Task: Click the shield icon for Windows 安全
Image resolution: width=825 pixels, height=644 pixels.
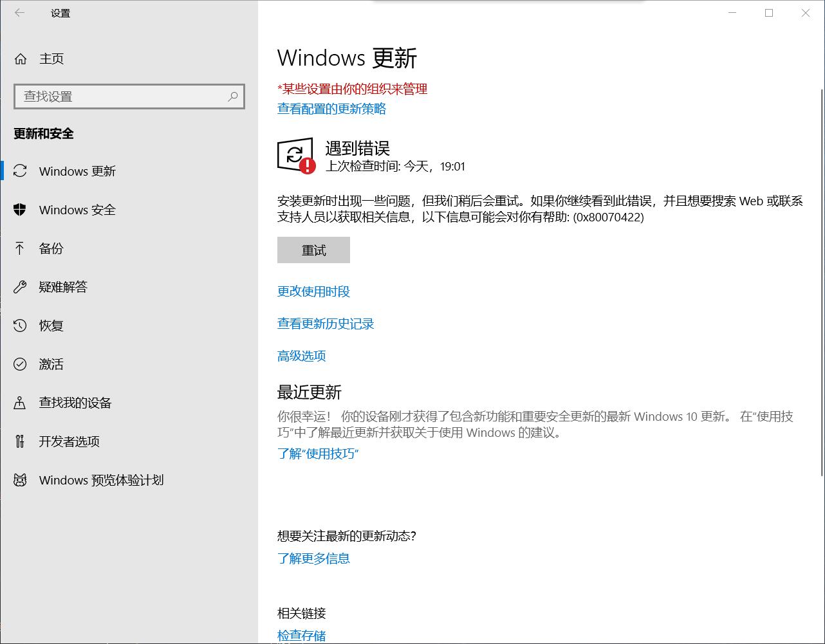Action: (x=20, y=210)
